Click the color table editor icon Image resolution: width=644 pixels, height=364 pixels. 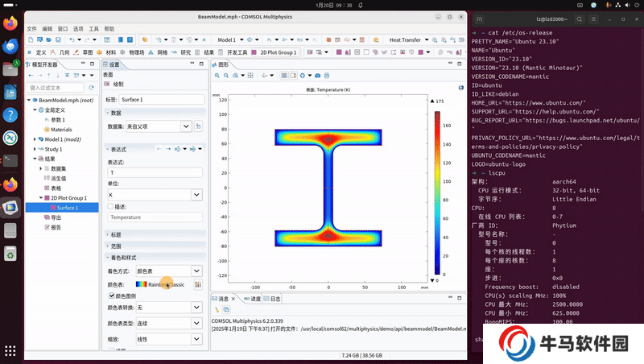pyautogui.click(x=197, y=284)
